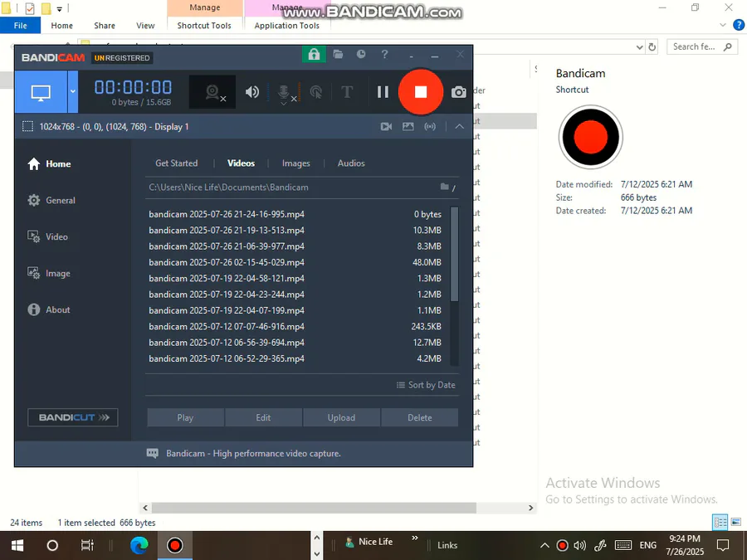The width and height of the screenshot is (747, 560).
Task: Open Video settings in sidebar
Action: (x=47, y=236)
